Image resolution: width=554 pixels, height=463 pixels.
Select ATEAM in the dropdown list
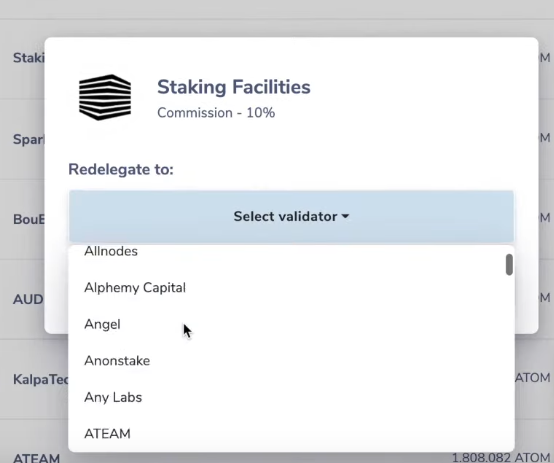pyautogui.click(x=107, y=434)
